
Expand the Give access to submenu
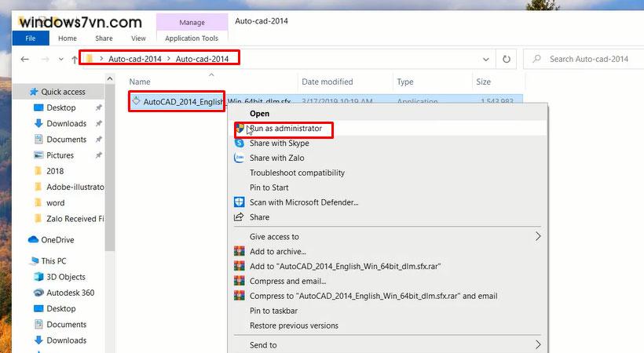pos(538,236)
